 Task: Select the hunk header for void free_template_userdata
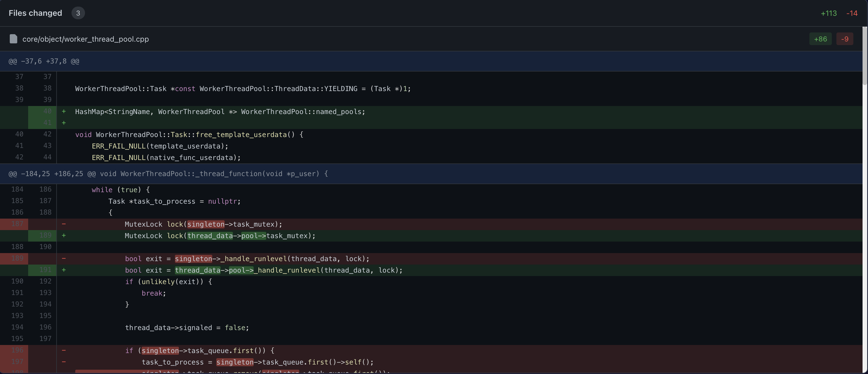44,61
